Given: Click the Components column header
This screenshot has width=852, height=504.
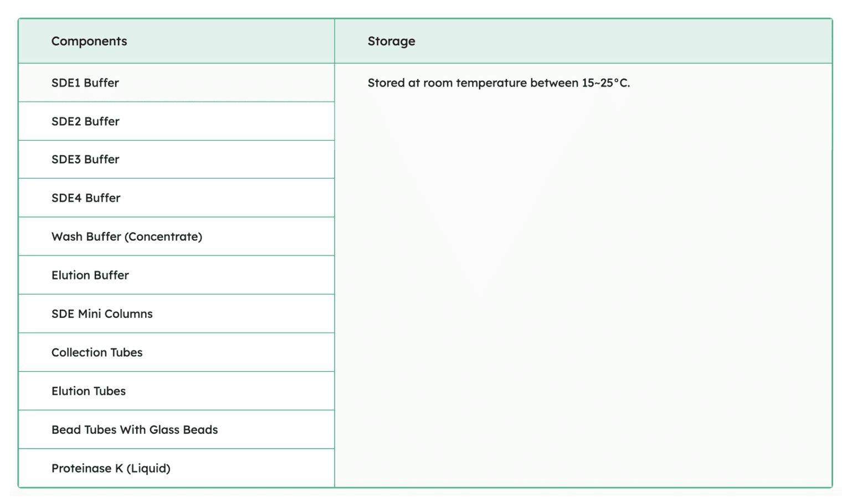Looking at the screenshot, I should 89,42.
